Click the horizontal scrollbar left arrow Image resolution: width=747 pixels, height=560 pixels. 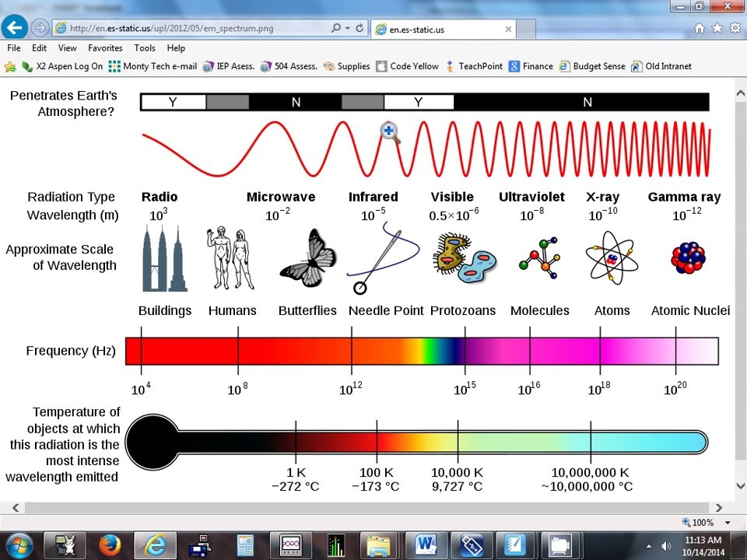(16, 508)
